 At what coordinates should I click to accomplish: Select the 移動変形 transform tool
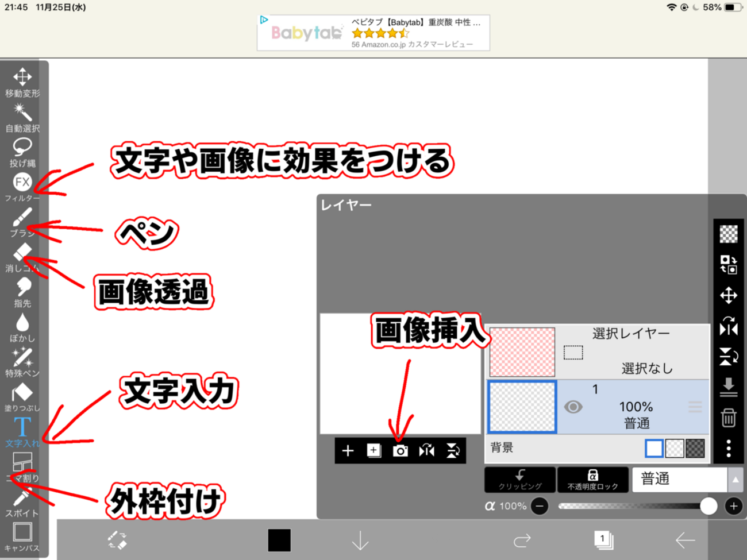[22, 83]
